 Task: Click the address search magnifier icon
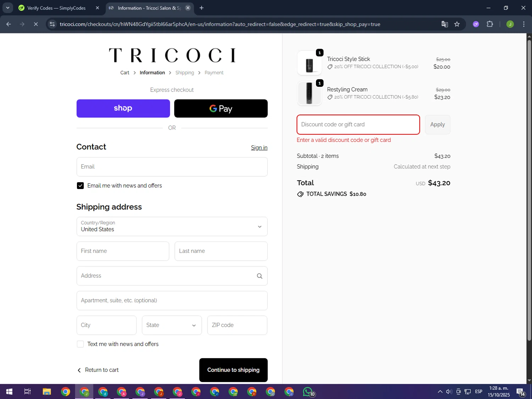(260, 276)
